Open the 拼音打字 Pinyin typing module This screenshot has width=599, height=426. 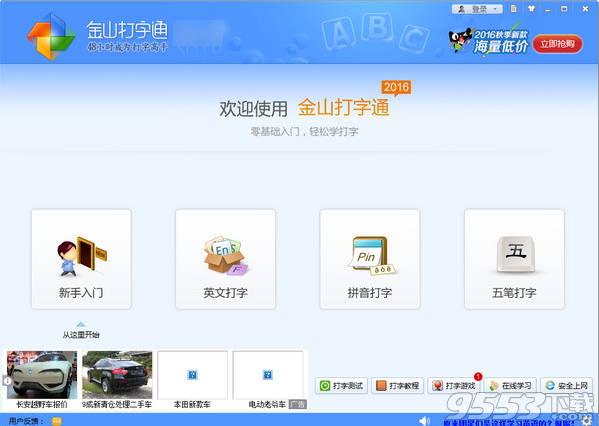(x=370, y=259)
